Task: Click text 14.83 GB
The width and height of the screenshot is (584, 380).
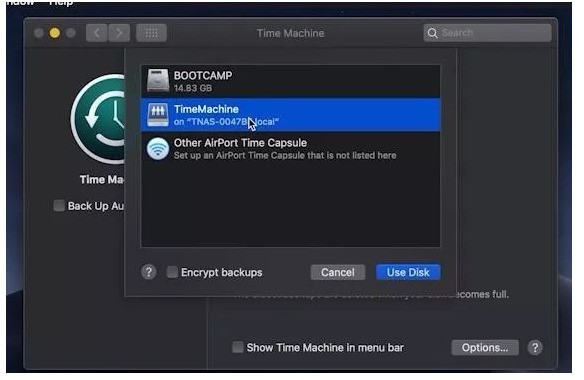Action: point(193,88)
